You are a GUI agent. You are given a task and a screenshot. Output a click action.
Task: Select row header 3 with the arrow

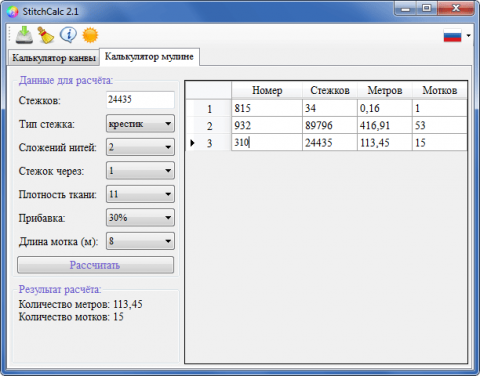pyautogui.click(x=209, y=143)
